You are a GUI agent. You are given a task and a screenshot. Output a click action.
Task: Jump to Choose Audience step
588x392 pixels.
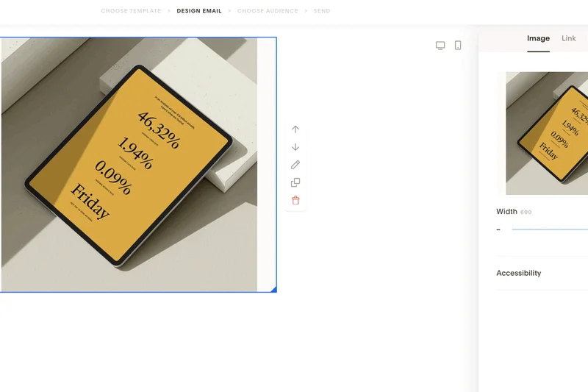pyautogui.click(x=268, y=11)
